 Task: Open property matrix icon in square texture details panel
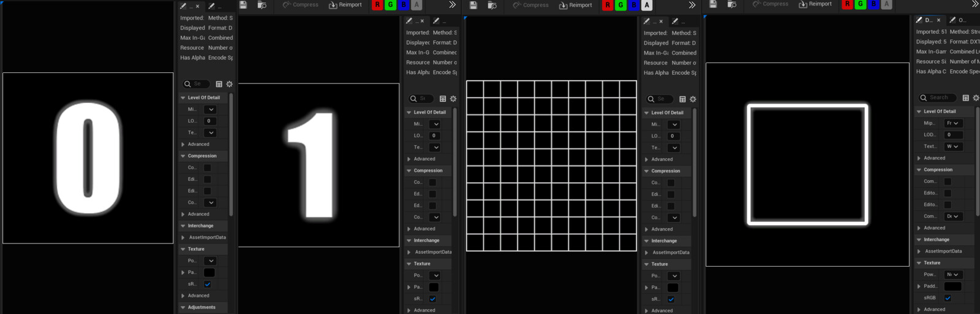(x=966, y=98)
